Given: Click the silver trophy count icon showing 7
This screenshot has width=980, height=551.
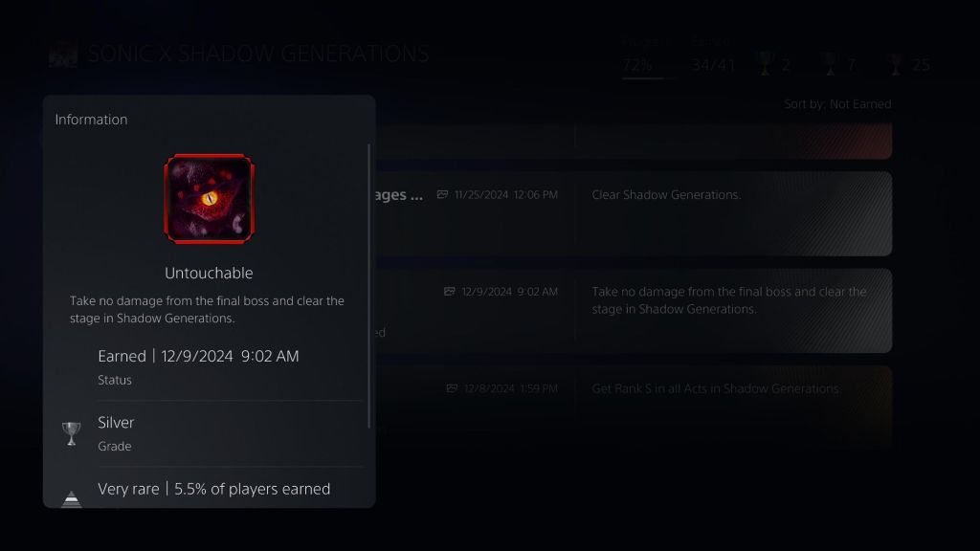Looking at the screenshot, I should pyautogui.click(x=830, y=64).
